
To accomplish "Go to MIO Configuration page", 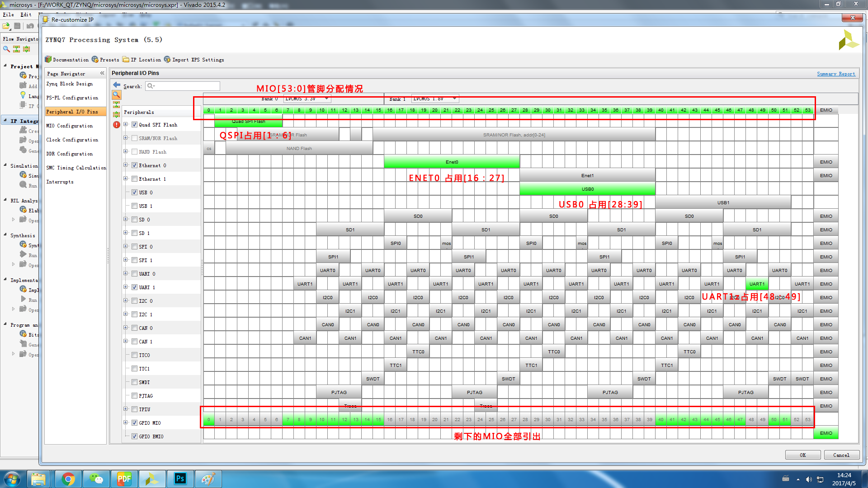I will point(70,126).
